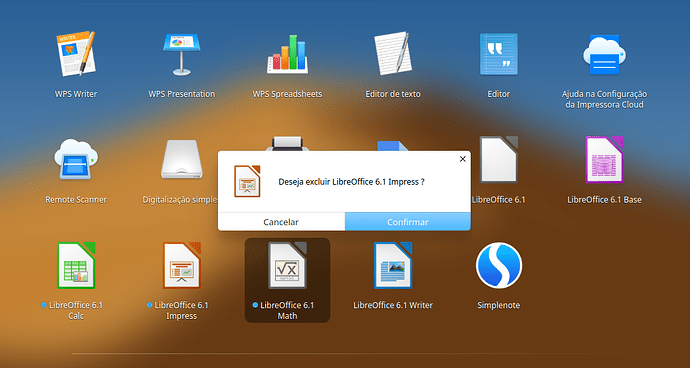Viewport: 690px width, 368px height.
Task: Open LibreOffice 6.1 Writer icon
Action: click(x=393, y=265)
